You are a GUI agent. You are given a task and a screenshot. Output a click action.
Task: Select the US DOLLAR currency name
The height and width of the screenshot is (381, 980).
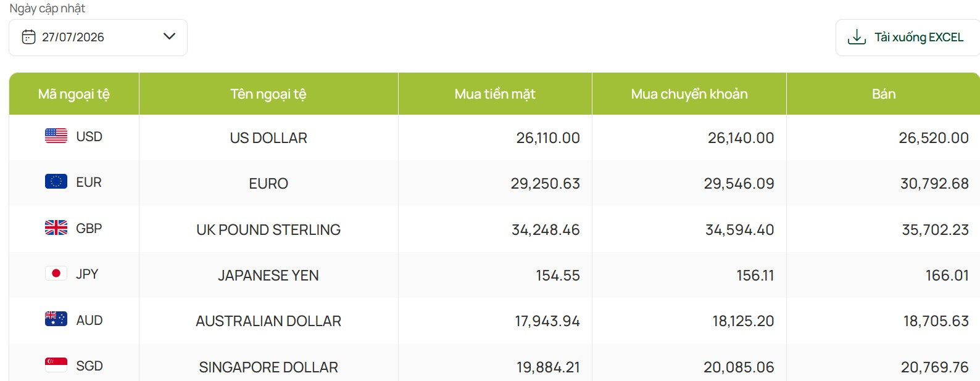pyautogui.click(x=268, y=138)
